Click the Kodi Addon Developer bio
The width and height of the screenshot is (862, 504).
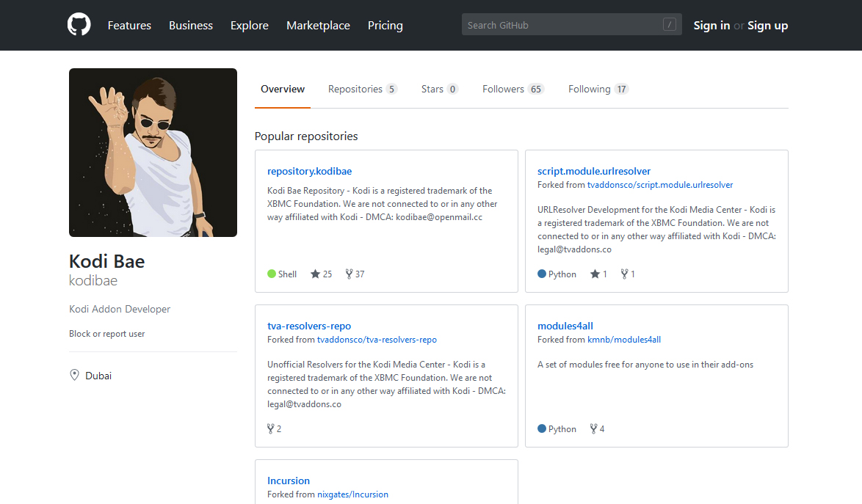coord(120,309)
